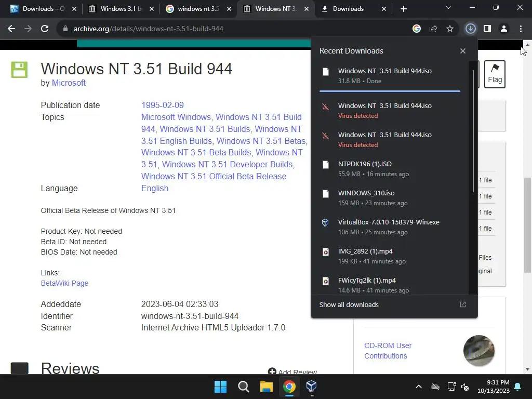Click the open-in-new-tab icon beside Show all downloads
Viewport: 532px width, 399px height.
coord(463,304)
